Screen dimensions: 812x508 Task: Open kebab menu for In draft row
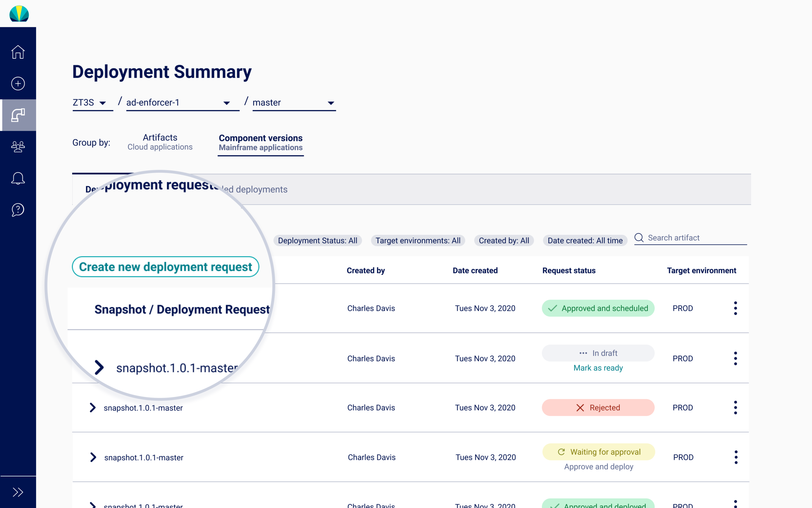pos(735,358)
